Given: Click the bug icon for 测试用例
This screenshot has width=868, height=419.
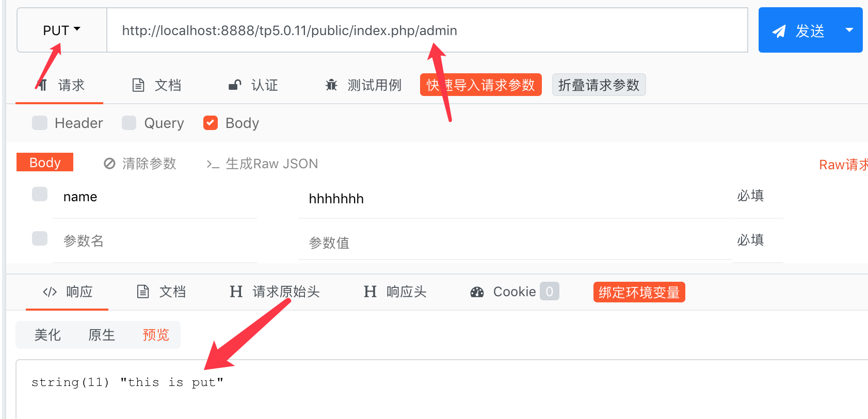Looking at the screenshot, I should click(x=331, y=85).
